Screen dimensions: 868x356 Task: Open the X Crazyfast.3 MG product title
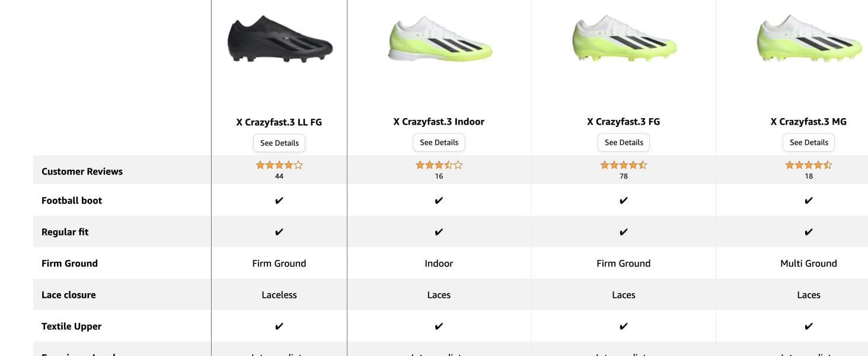pyautogui.click(x=809, y=122)
